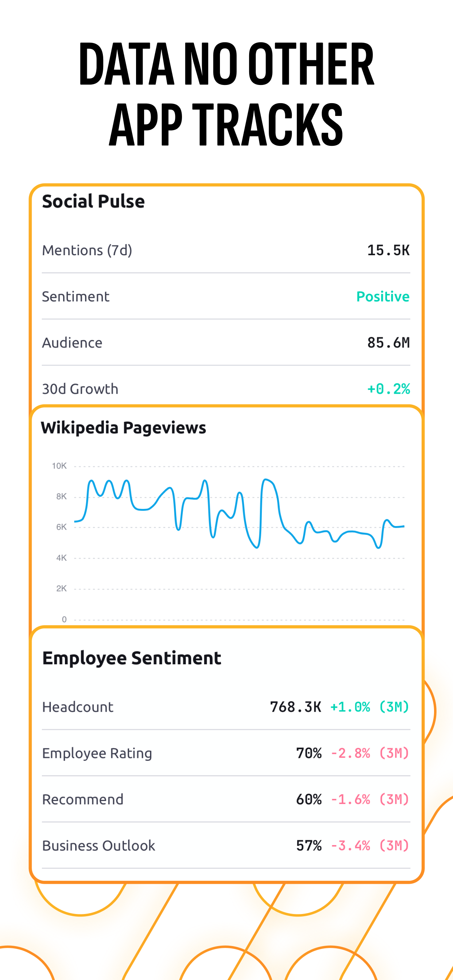The height and width of the screenshot is (980, 453).
Task: Select the Audience row
Action: pos(226,343)
